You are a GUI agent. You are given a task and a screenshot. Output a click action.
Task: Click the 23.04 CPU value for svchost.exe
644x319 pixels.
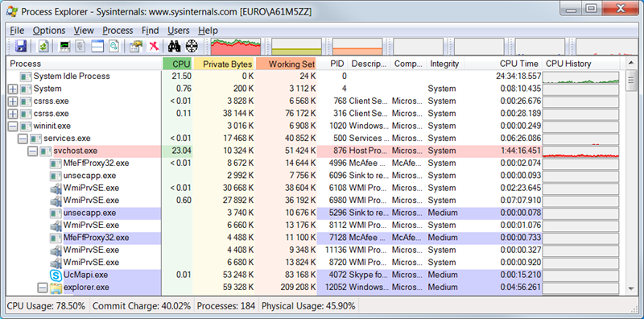tap(182, 151)
